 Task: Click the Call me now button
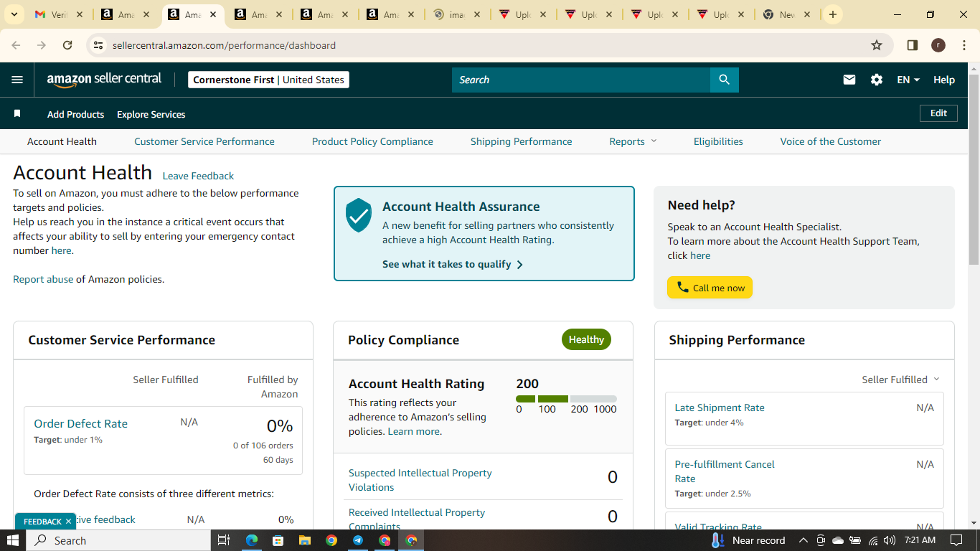tap(710, 288)
